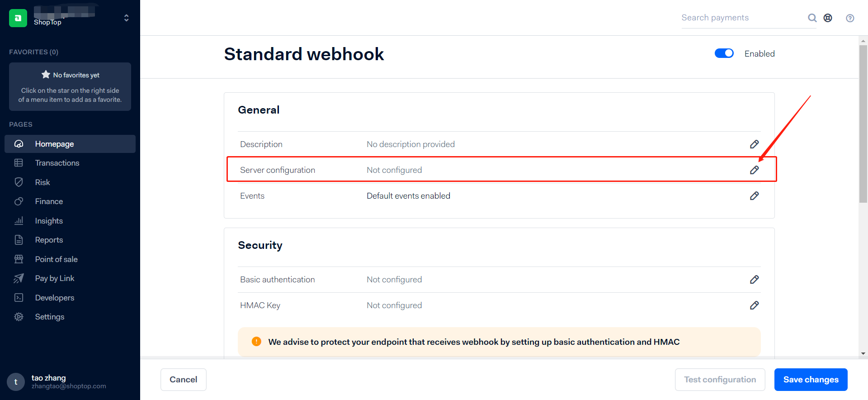This screenshot has height=400, width=868.
Task: Edit Events with pencil icon
Action: 754,196
